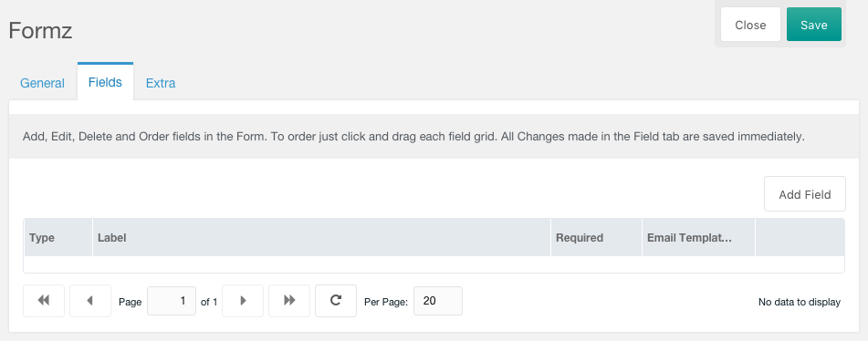Click the Required column header
868x341 pixels.
pyautogui.click(x=596, y=238)
